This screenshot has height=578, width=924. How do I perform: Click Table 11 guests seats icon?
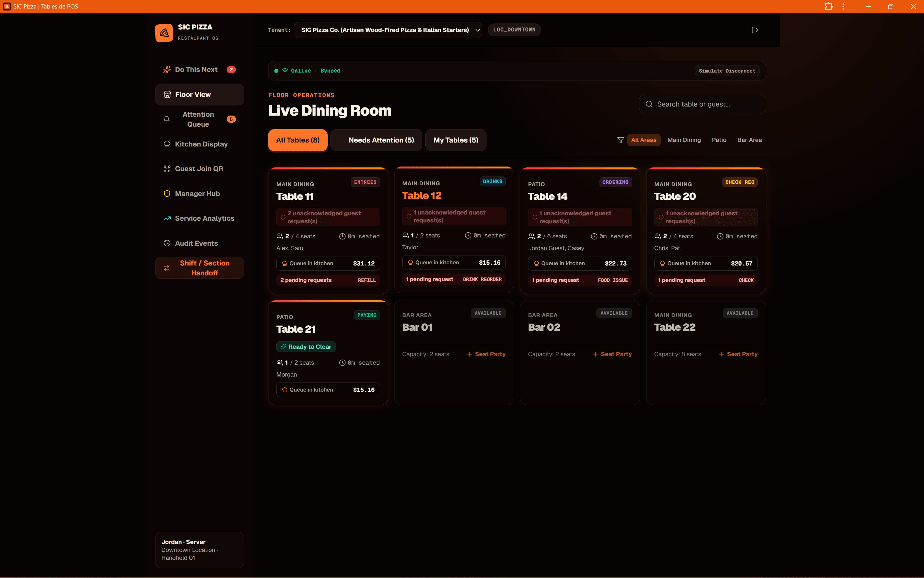coord(280,236)
